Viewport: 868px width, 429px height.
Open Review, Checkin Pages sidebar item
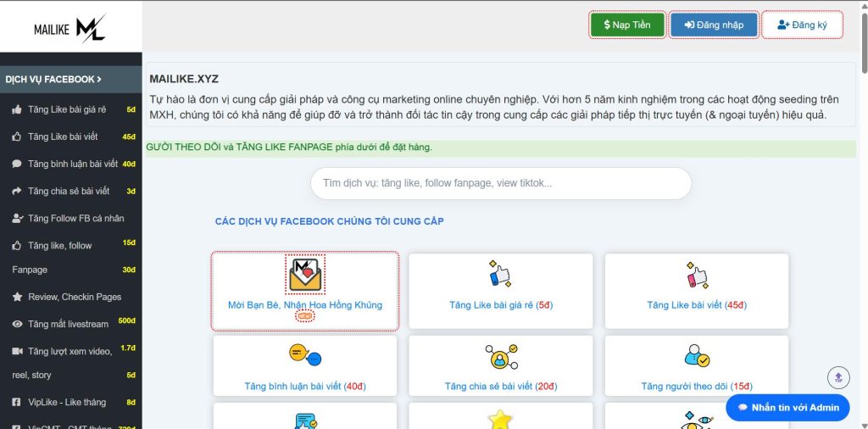[x=75, y=297]
